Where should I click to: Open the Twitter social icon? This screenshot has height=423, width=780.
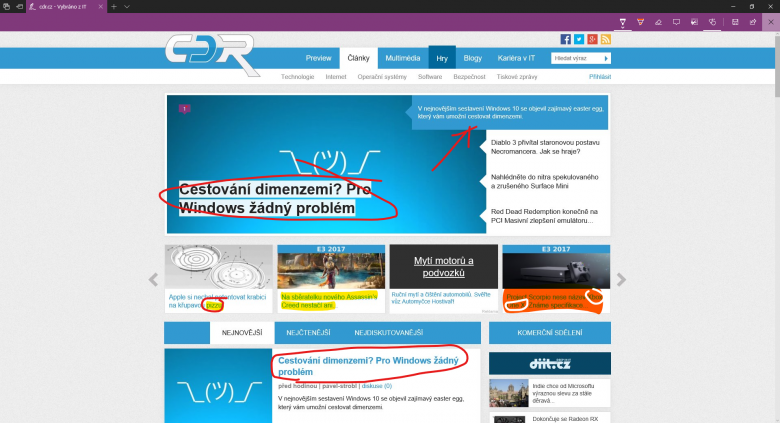(579, 39)
